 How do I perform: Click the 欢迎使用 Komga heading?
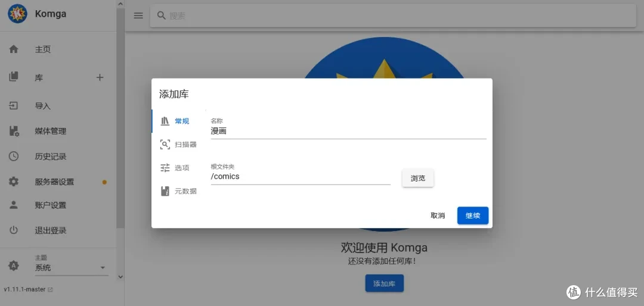click(x=384, y=248)
